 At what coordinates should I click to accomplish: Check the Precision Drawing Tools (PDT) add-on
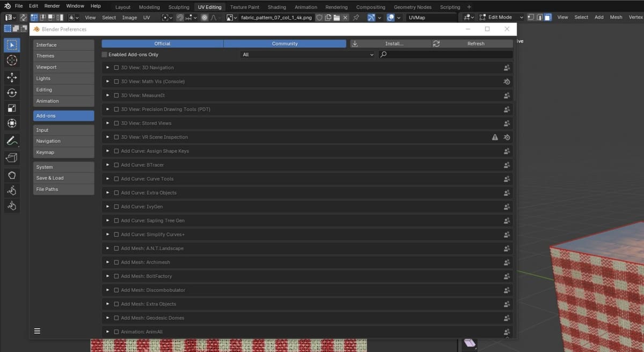pyautogui.click(x=116, y=109)
